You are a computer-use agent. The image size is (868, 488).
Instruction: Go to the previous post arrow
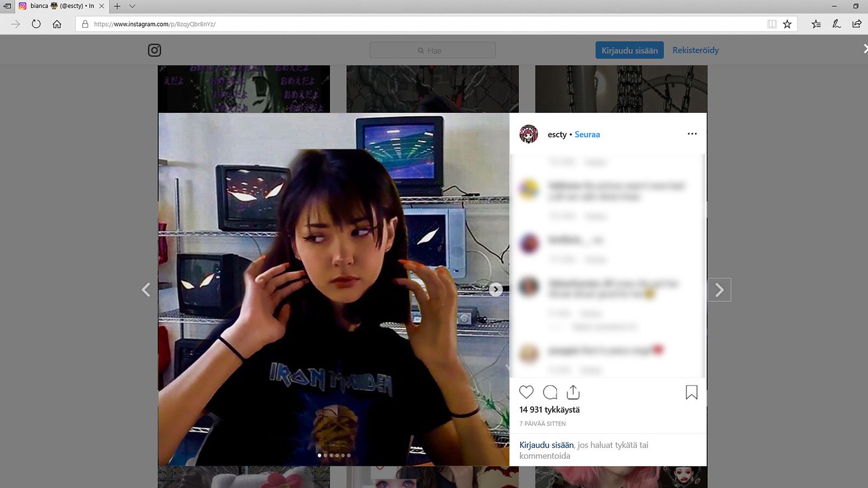(x=146, y=290)
